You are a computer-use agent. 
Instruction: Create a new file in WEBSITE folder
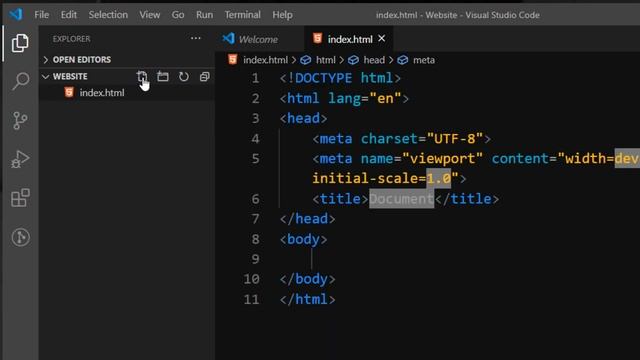click(142, 76)
